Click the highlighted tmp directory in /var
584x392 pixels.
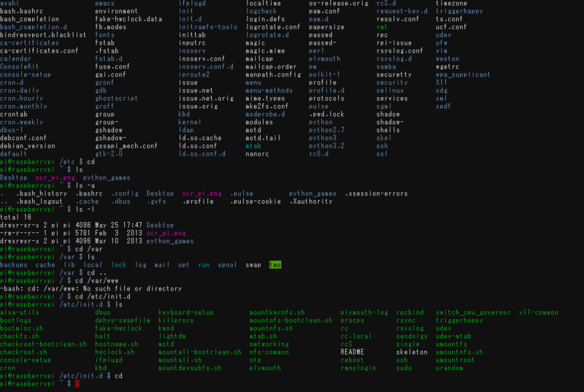click(275, 265)
